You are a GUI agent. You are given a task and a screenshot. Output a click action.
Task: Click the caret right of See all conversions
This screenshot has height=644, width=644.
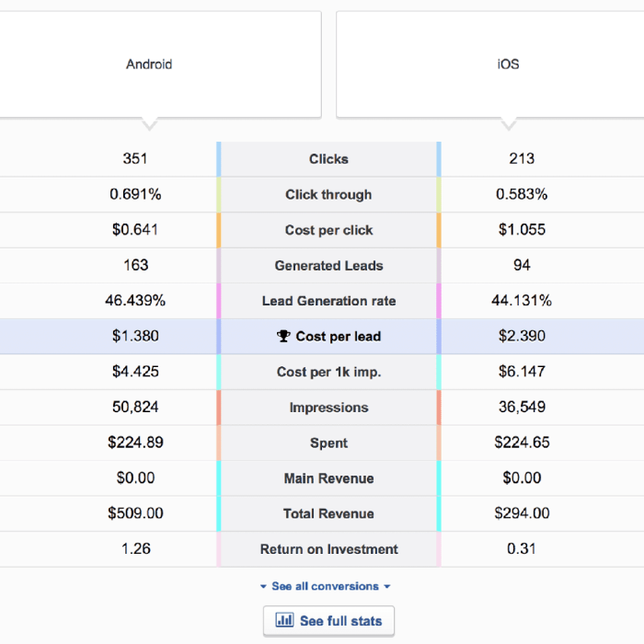[x=387, y=587]
